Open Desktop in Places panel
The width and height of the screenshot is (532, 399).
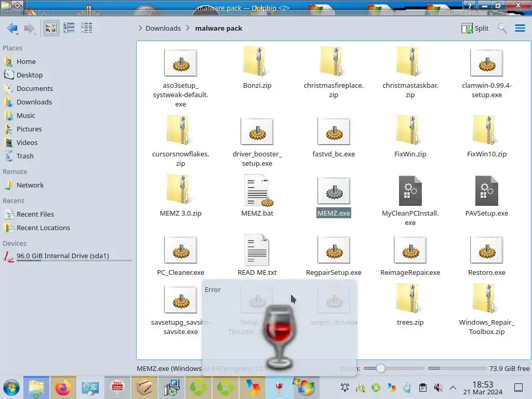click(30, 75)
